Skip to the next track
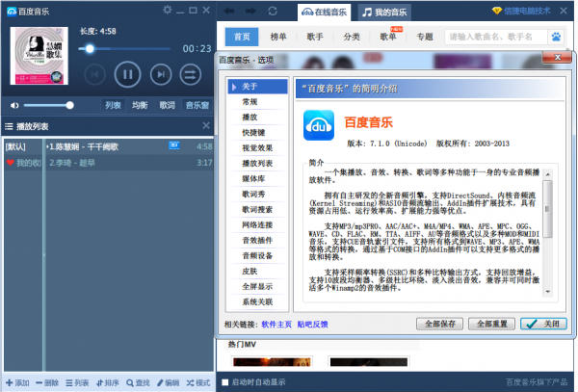This screenshot has width=578, height=392. point(161,74)
